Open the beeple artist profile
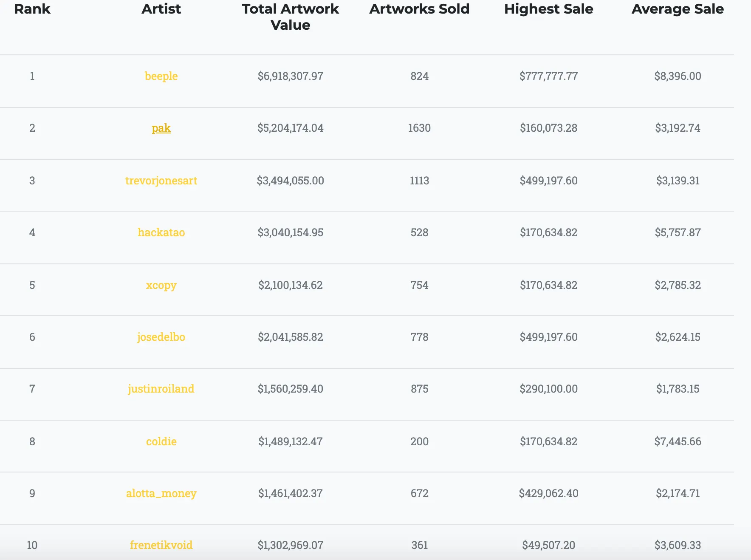The width and height of the screenshot is (751, 560). click(161, 76)
